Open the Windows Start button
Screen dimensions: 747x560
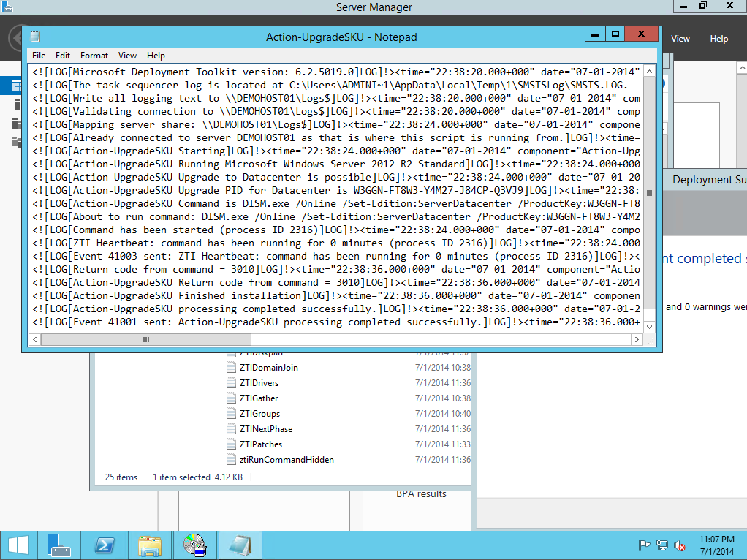(x=18, y=545)
